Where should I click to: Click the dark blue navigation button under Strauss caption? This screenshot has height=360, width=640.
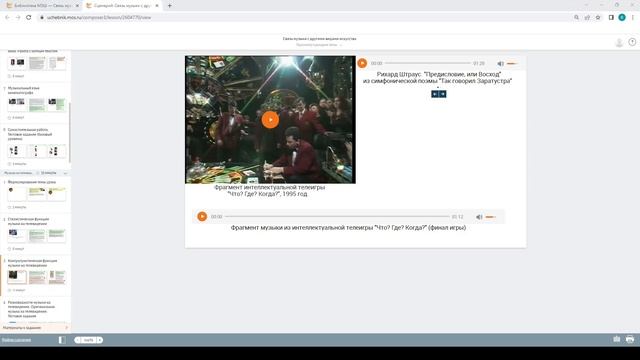(x=439, y=94)
